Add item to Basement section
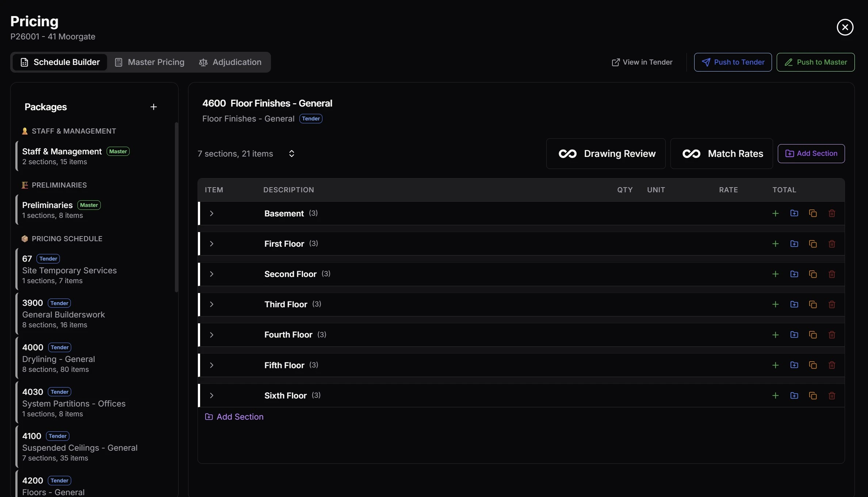This screenshot has width=868, height=497. pos(775,213)
